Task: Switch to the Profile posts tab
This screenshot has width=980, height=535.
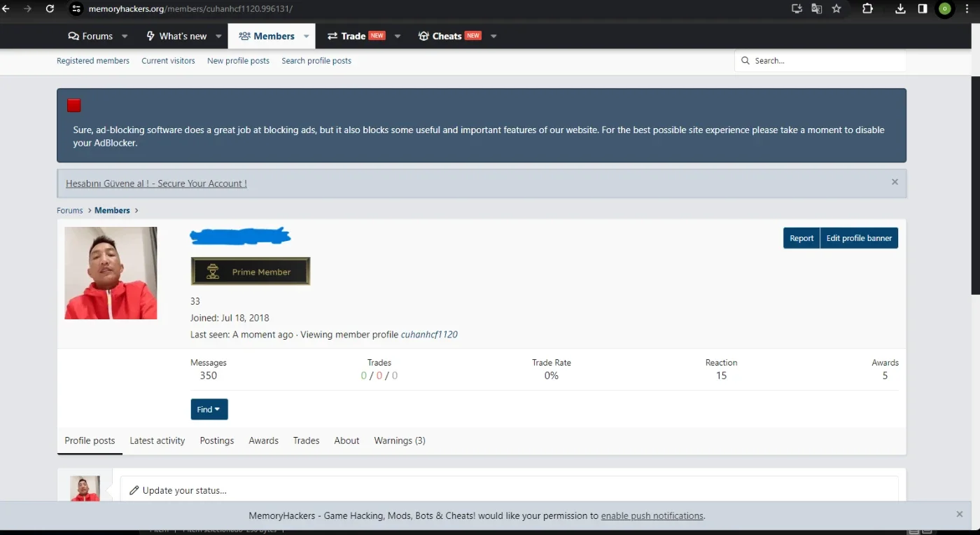Action: pos(90,440)
